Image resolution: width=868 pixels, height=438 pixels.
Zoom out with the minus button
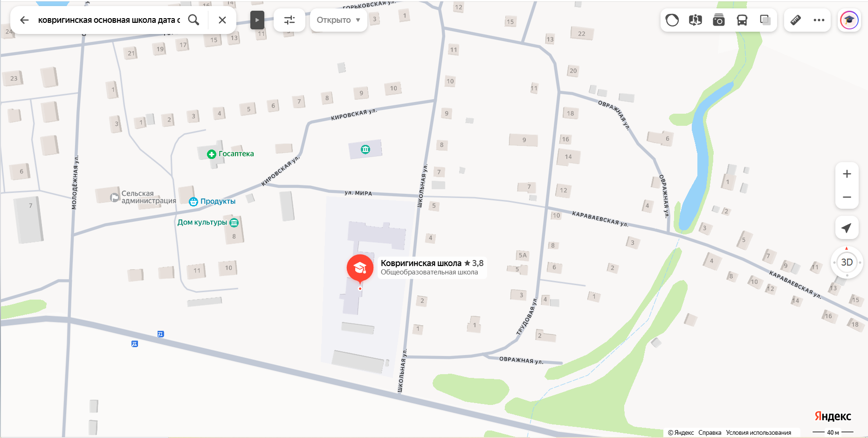click(847, 197)
